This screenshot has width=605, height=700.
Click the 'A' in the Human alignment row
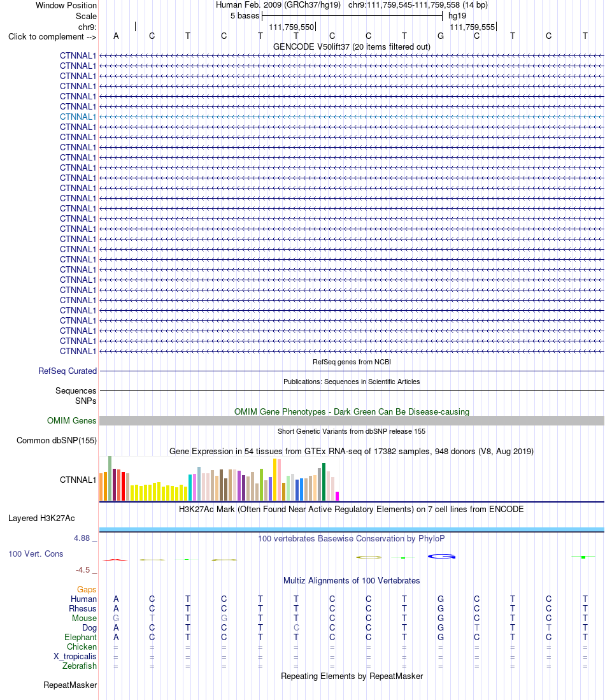point(116,599)
